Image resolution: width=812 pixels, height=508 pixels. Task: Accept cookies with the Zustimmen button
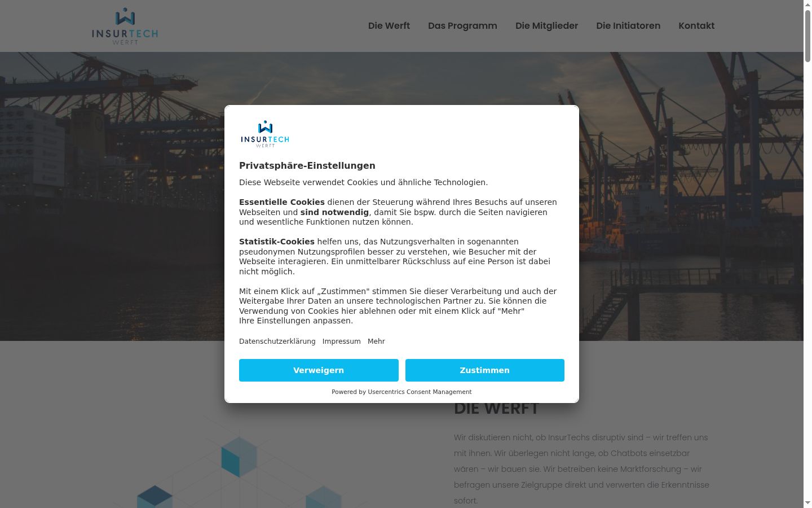point(485,370)
